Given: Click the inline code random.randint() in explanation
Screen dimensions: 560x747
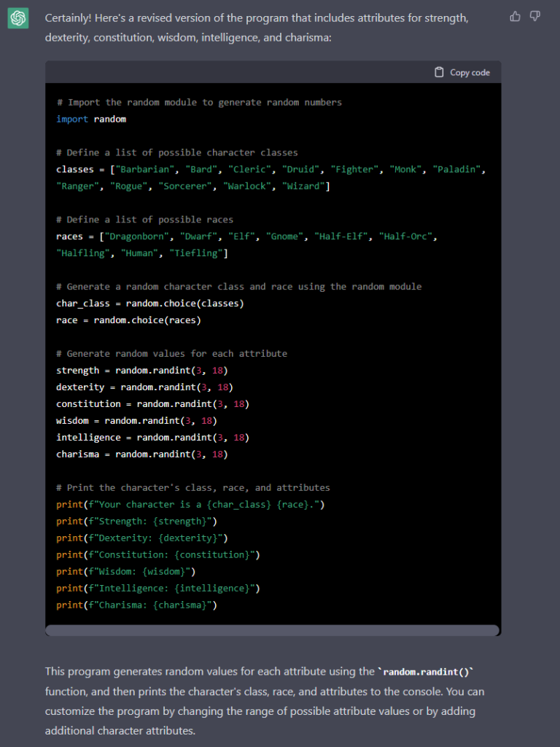Looking at the screenshot, I should (x=426, y=672).
